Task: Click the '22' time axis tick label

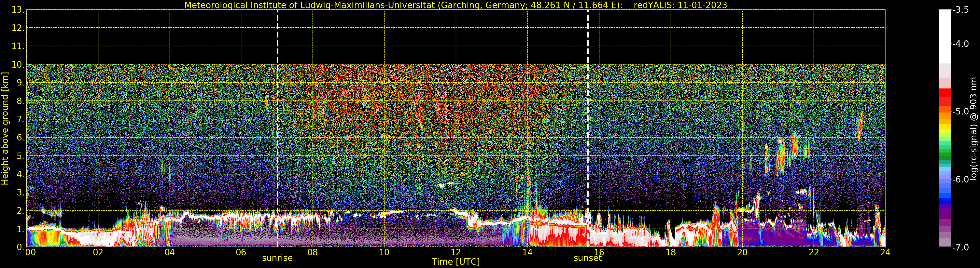Action: (x=813, y=252)
